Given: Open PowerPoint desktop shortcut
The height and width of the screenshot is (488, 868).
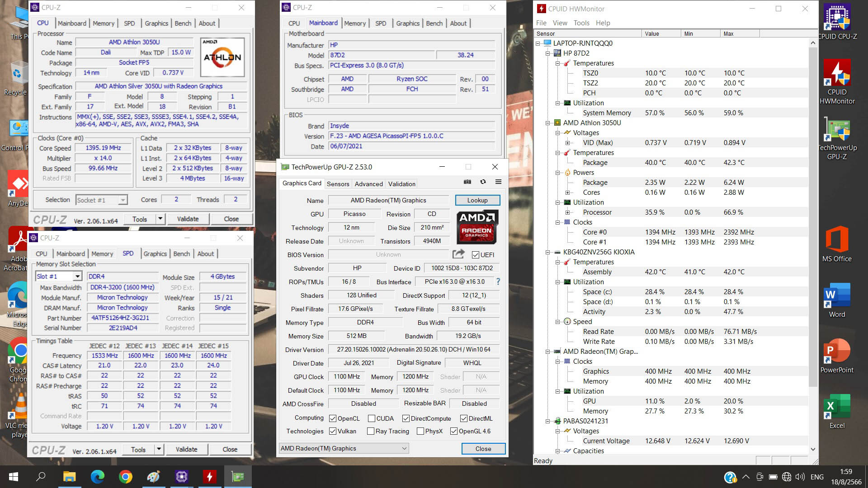Looking at the screenshot, I should point(837,356).
